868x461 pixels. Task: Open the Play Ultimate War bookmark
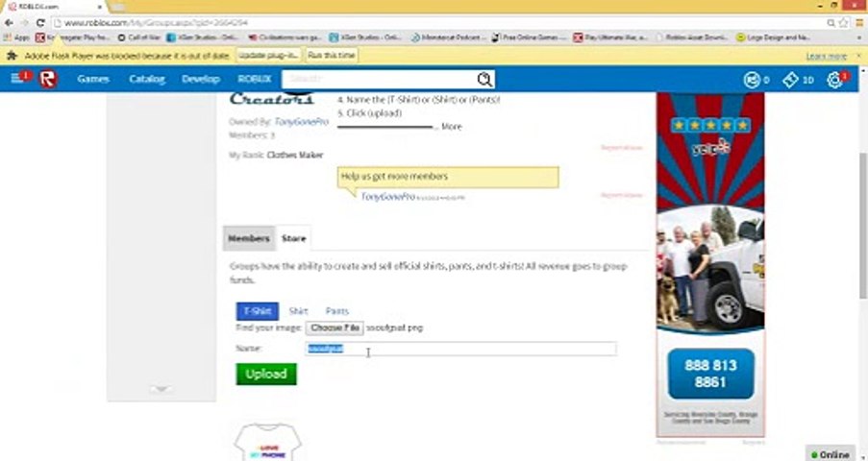point(610,37)
